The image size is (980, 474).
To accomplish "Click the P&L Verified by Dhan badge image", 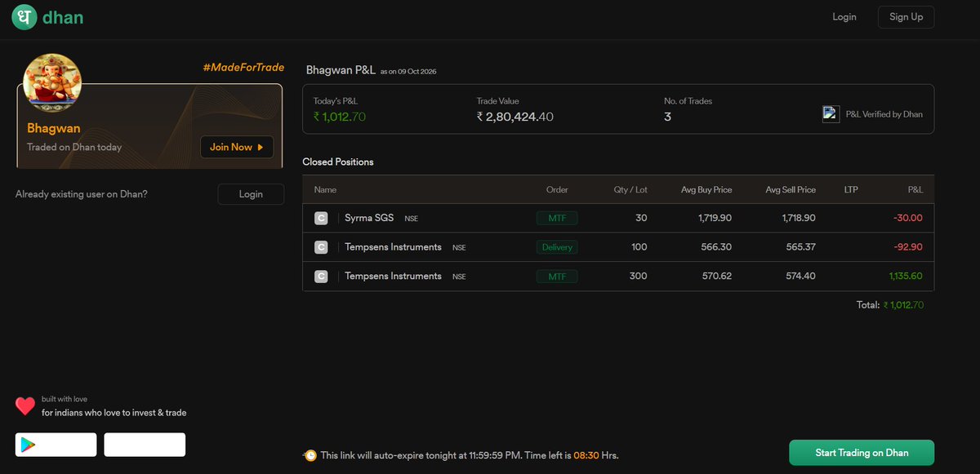I will 831,114.
